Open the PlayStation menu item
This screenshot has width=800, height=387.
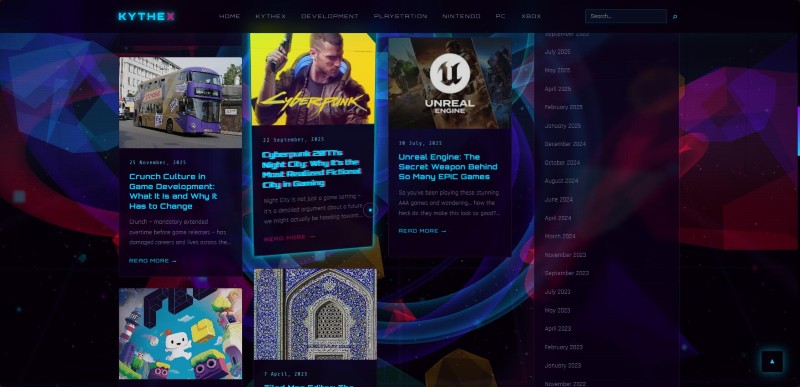click(x=401, y=16)
